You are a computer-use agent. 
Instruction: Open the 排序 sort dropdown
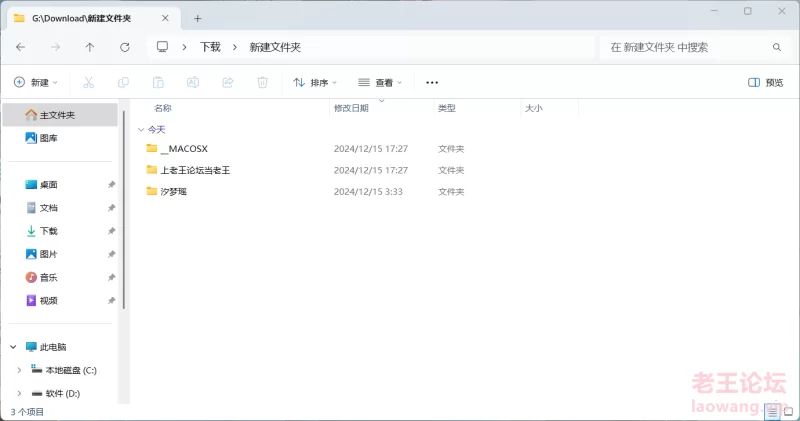coord(315,83)
